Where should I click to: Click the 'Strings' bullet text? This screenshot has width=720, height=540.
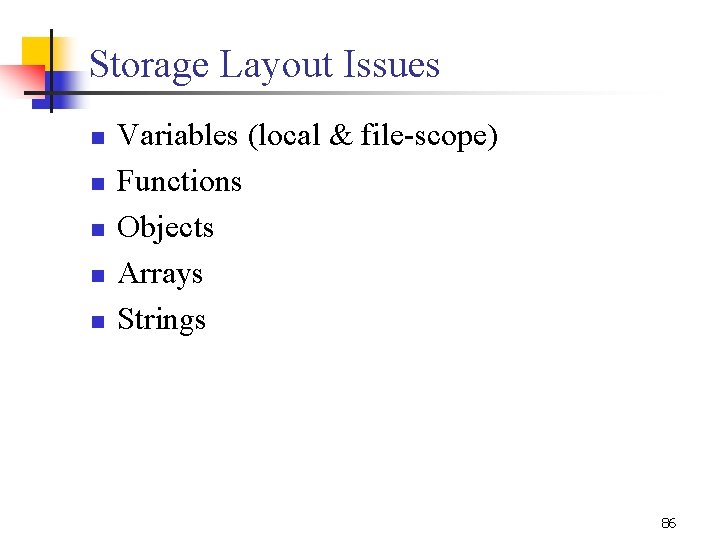coord(161,320)
